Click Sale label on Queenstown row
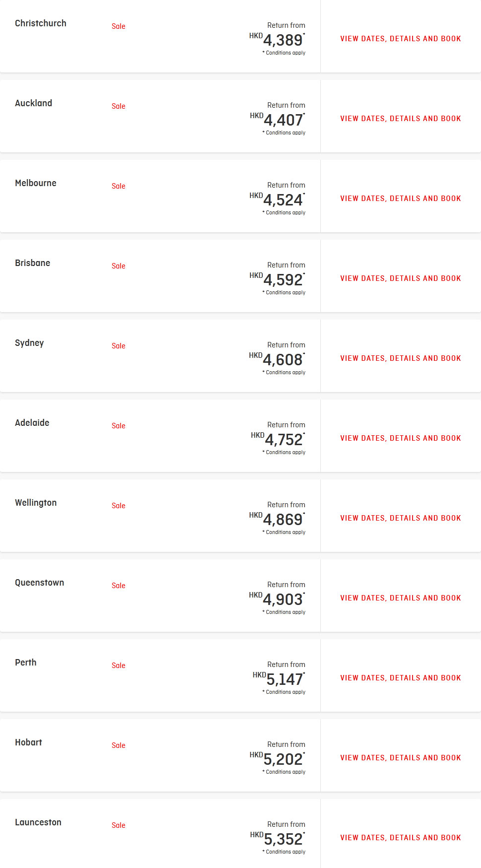The height and width of the screenshot is (868, 481). tap(119, 586)
